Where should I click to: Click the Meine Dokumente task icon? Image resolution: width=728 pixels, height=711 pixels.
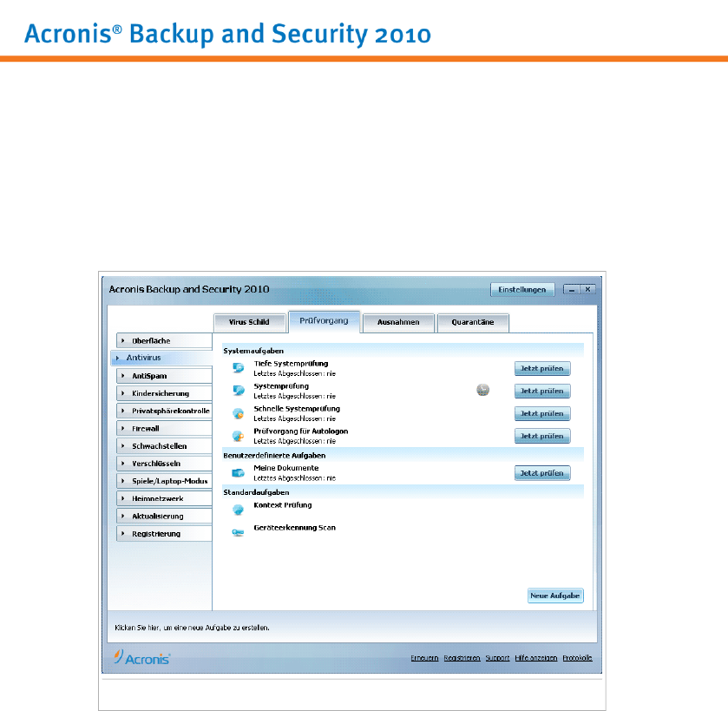pyautogui.click(x=238, y=473)
